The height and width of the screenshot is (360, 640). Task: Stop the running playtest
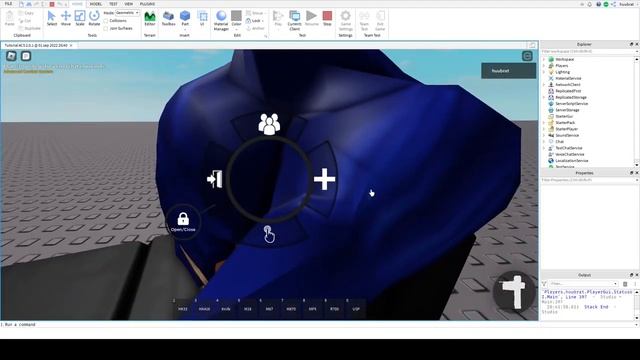point(327,18)
